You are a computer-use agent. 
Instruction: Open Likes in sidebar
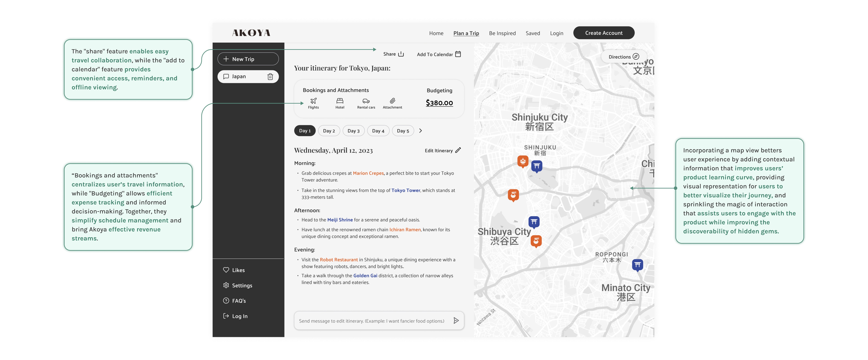coord(234,270)
